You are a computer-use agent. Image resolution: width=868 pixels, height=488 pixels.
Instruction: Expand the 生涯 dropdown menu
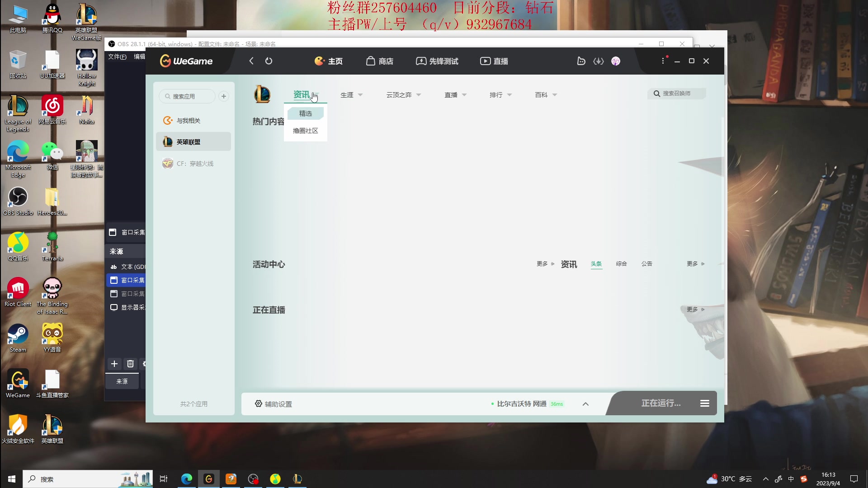click(351, 95)
